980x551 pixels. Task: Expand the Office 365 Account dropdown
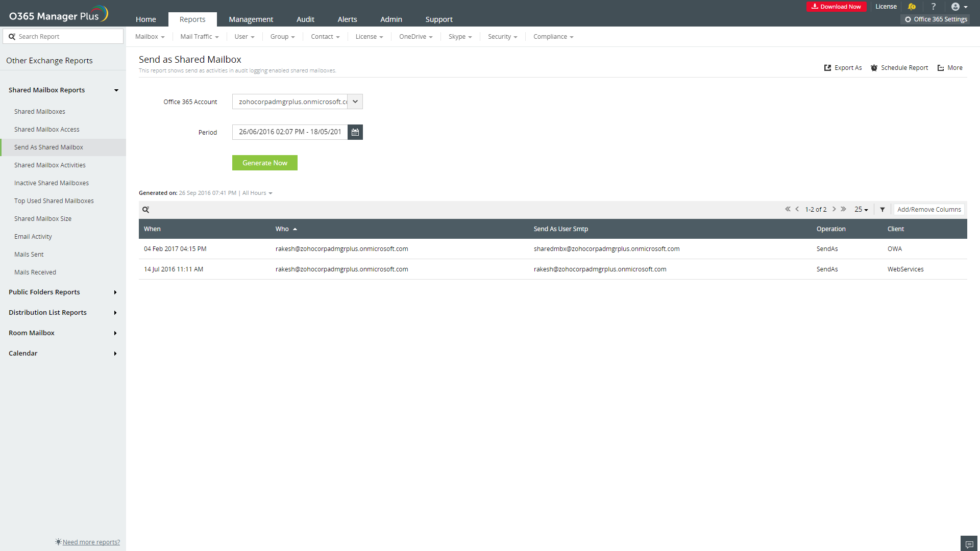tap(355, 102)
